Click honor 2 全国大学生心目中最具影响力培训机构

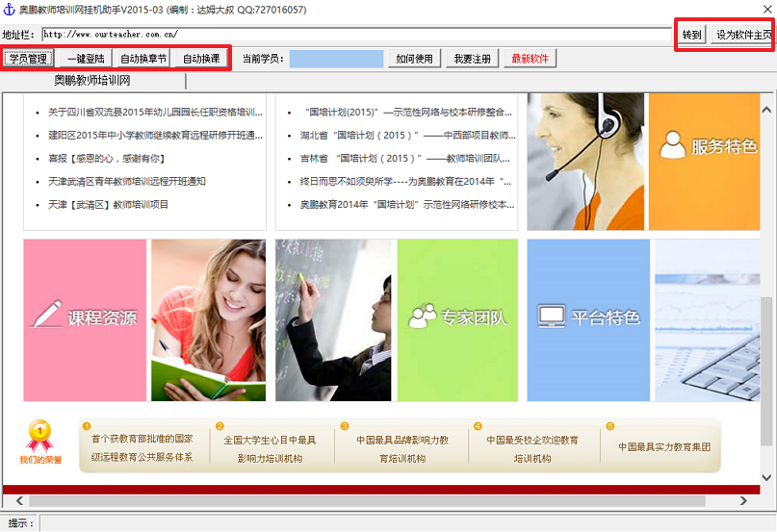(x=270, y=447)
